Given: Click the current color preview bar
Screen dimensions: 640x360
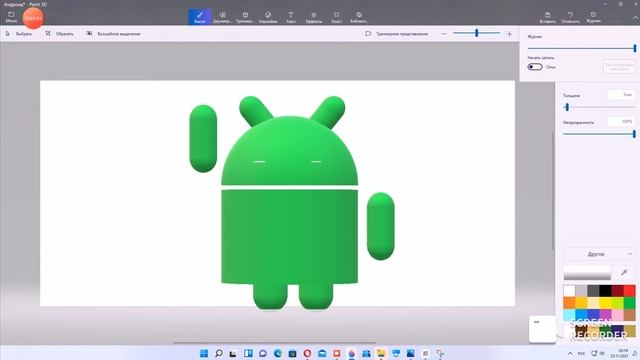Looking at the screenshot, I should pos(587,273).
